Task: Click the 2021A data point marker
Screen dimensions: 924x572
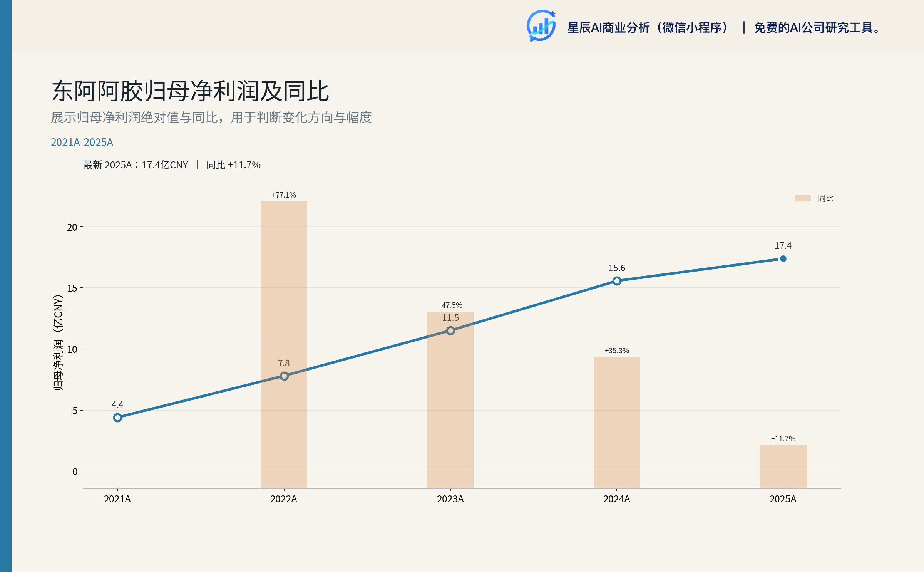Action: pos(117,418)
